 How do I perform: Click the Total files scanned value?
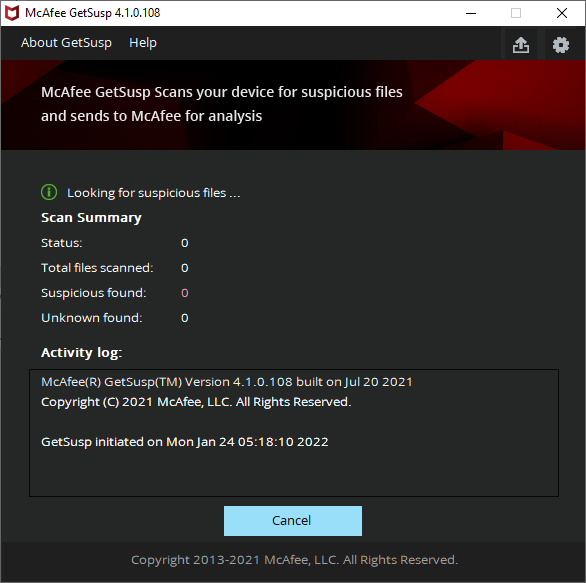pos(185,268)
